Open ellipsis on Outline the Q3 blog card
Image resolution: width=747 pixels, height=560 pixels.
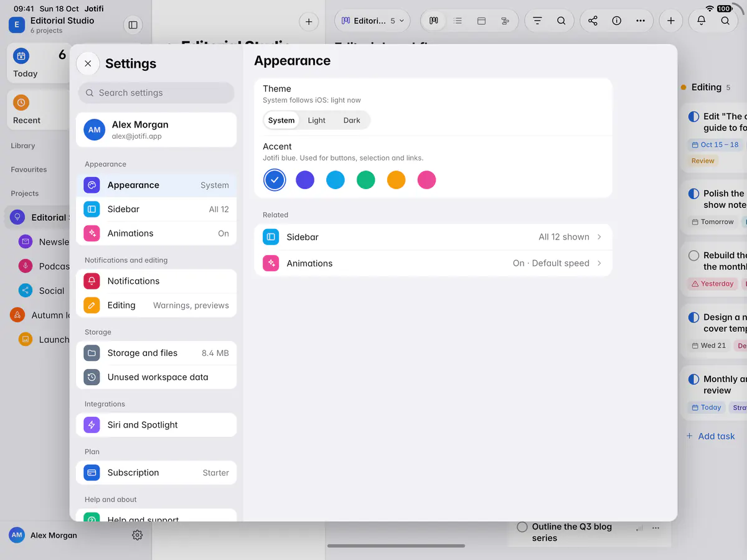coord(655,528)
